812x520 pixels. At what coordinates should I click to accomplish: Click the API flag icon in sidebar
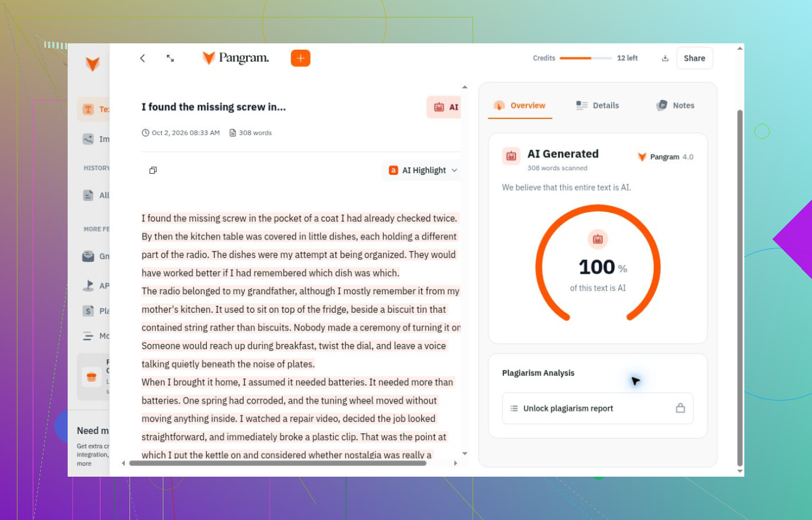click(x=88, y=285)
